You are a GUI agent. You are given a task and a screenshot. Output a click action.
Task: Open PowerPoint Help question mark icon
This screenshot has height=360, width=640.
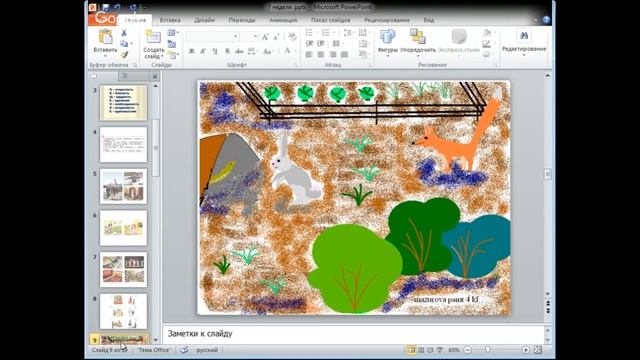[x=546, y=20]
